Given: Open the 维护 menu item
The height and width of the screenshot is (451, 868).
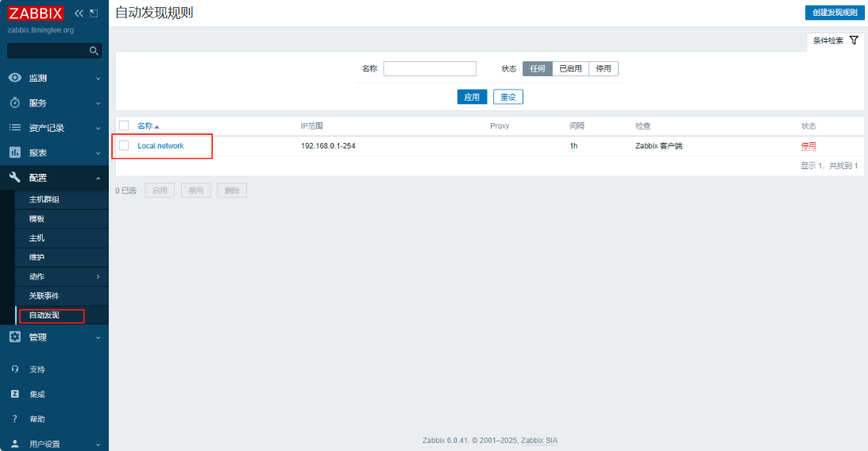Looking at the screenshot, I should pos(62,257).
